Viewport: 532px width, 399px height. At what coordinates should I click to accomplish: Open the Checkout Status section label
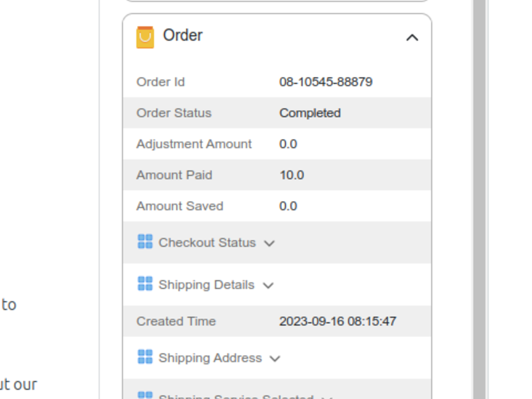coord(207,243)
